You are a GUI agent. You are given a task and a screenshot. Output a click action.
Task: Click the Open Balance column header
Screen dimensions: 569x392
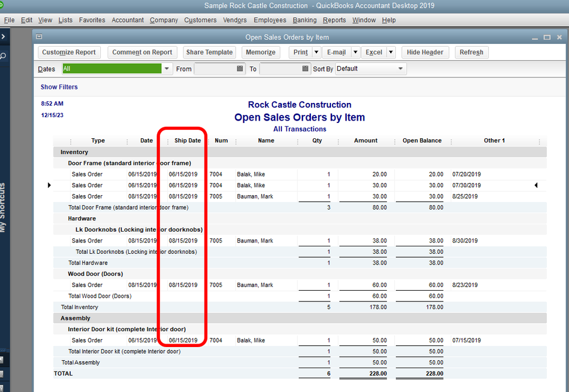click(422, 141)
